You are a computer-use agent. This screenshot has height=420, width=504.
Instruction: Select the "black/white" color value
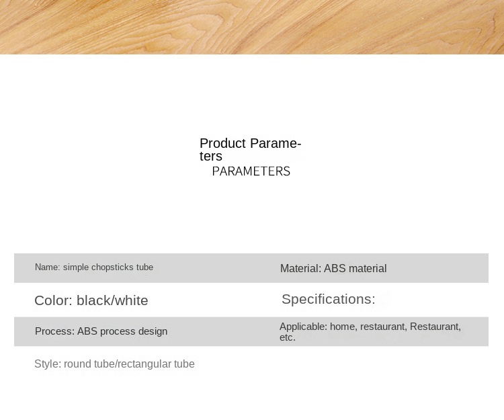point(112,300)
